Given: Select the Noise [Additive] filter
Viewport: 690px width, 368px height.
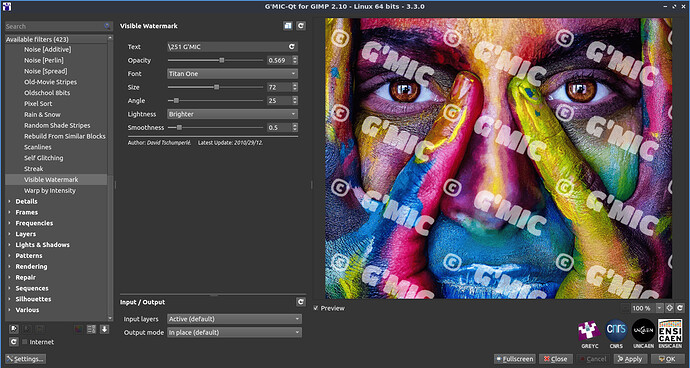Looking at the screenshot, I should point(47,49).
